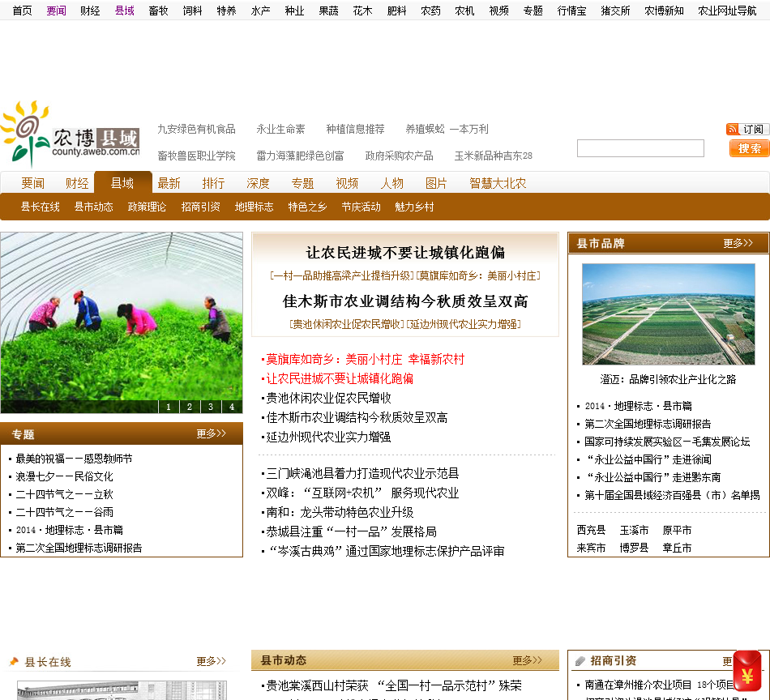Switch to the 财经 tab
Screen dimensions: 770x700
tap(77, 183)
